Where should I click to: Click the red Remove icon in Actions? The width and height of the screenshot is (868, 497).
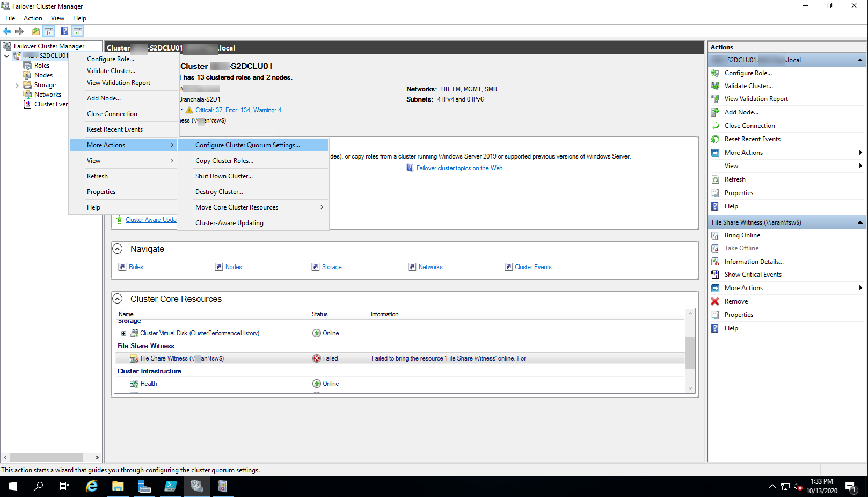pos(715,301)
